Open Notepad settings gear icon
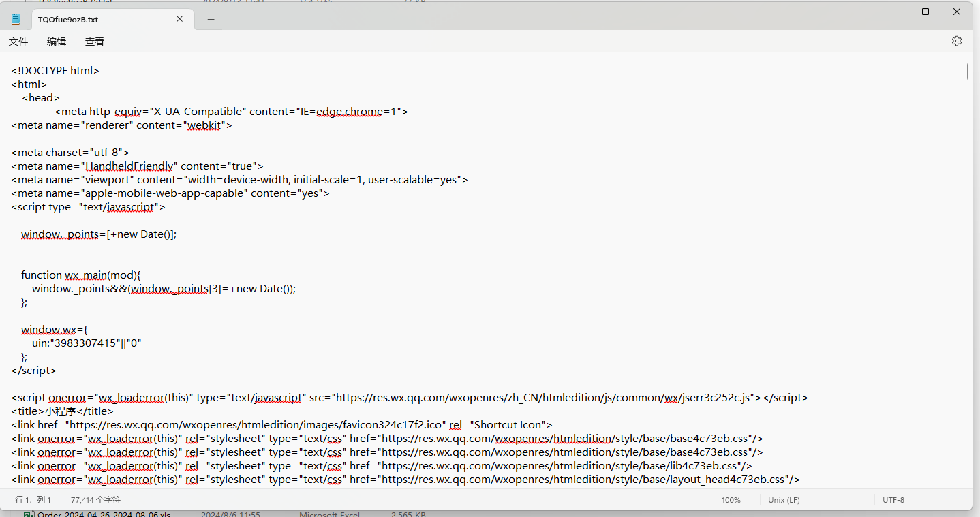This screenshot has width=980, height=517. tap(956, 41)
